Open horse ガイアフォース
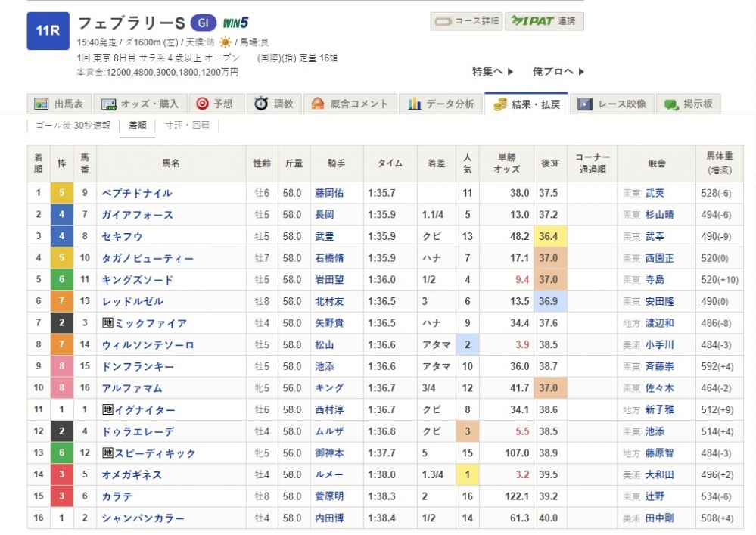 click(x=137, y=214)
